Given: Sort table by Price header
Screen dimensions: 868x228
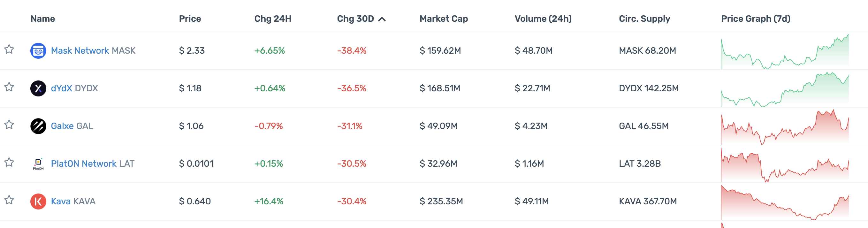Looking at the screenshot, I should [x=190, y=19].
